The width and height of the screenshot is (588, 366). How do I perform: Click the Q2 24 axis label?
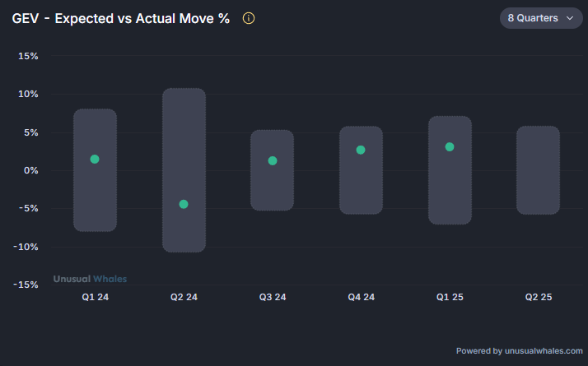(x=184, y=297)
